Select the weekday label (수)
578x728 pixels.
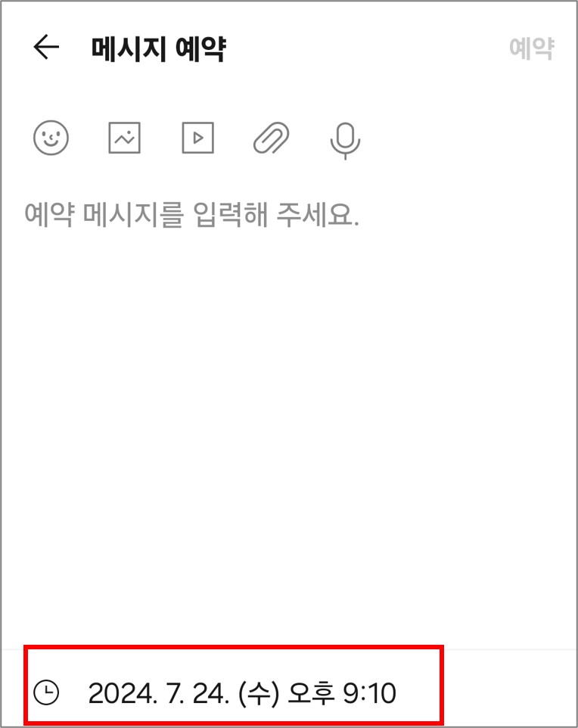[x=259, y=693]
